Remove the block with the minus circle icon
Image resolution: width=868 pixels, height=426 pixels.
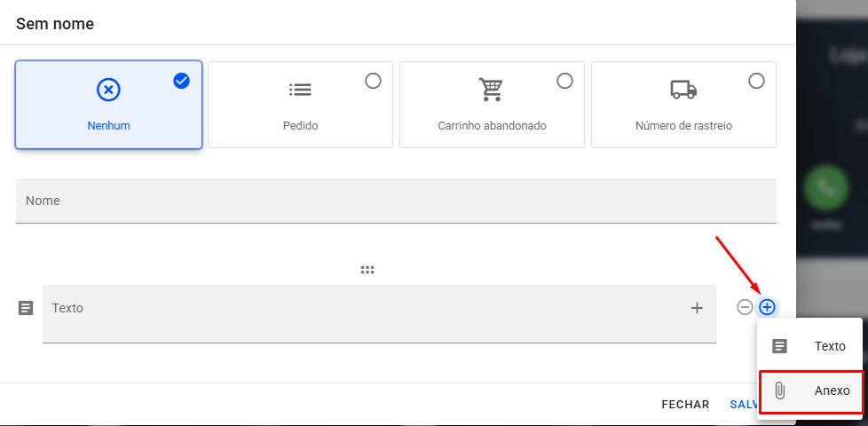click(x=745, y=307)
